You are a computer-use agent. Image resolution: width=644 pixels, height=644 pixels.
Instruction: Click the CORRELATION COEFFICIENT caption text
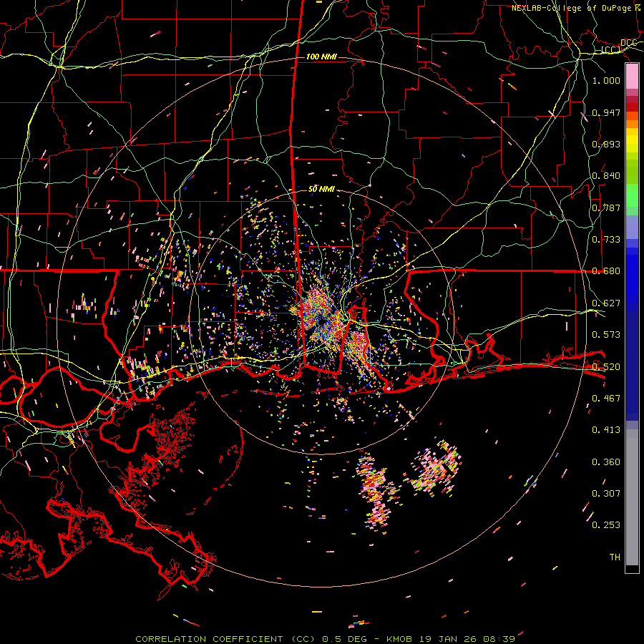click(x=209, y=639)
